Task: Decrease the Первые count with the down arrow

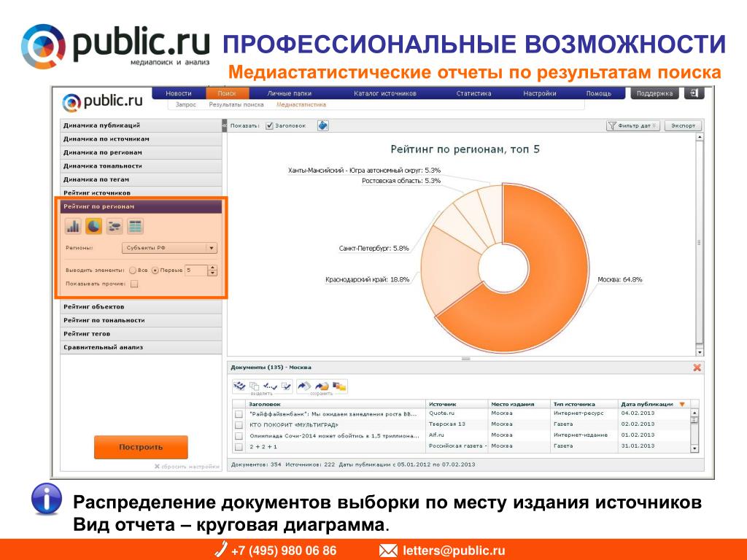Action: tap(212, 273)
